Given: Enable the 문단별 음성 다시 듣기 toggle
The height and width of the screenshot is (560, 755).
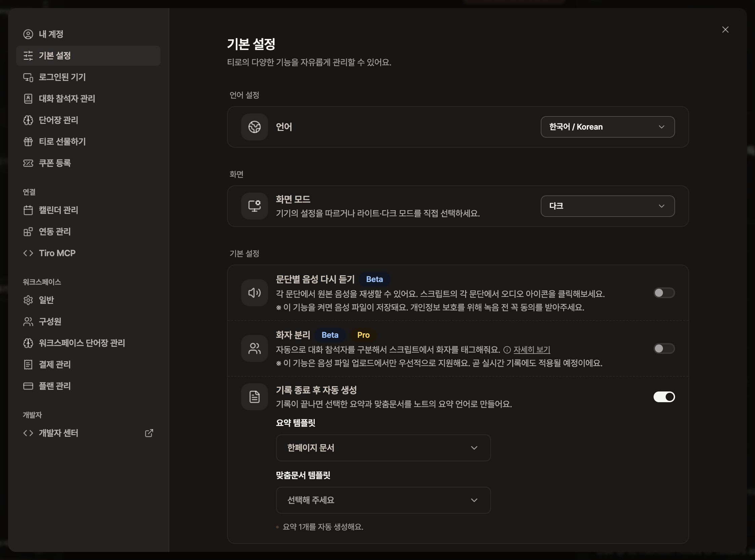Looking at the screenshot, I should [664, 292].
